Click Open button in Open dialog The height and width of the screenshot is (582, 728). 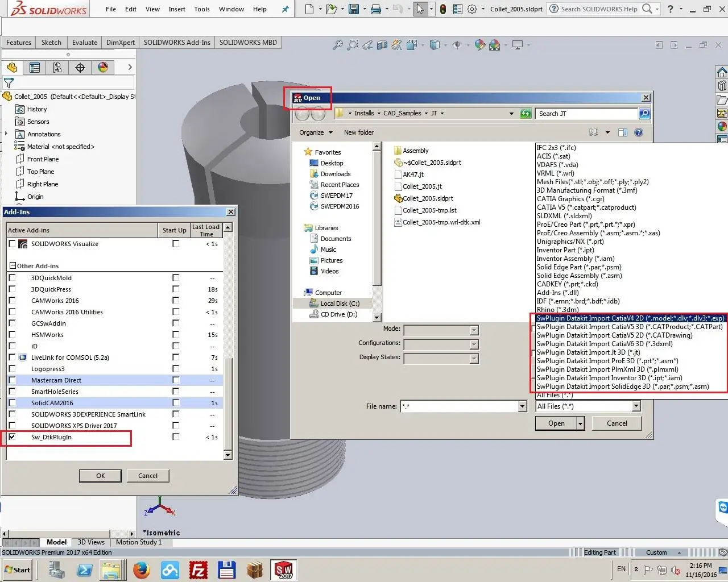click(556, 423)
